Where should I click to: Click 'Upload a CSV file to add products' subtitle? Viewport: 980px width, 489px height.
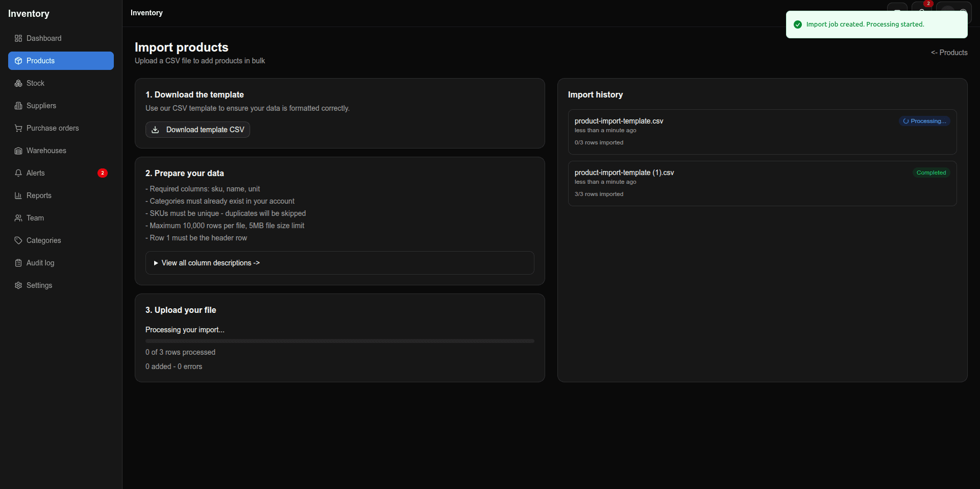(200, 61)
